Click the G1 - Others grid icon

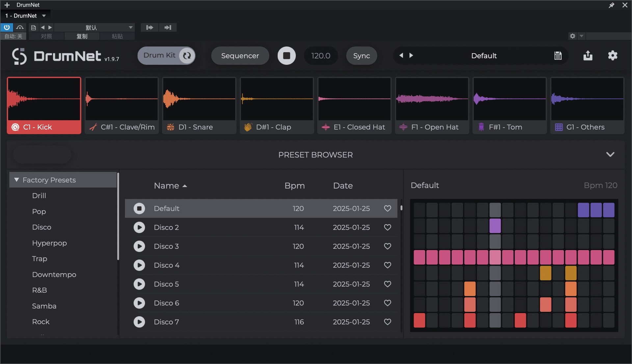[559, 127]
